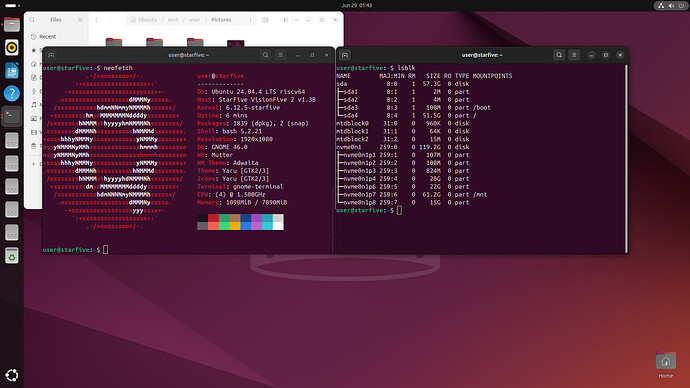Click the white swatch in the neofetch palette

tap(278, 226)
